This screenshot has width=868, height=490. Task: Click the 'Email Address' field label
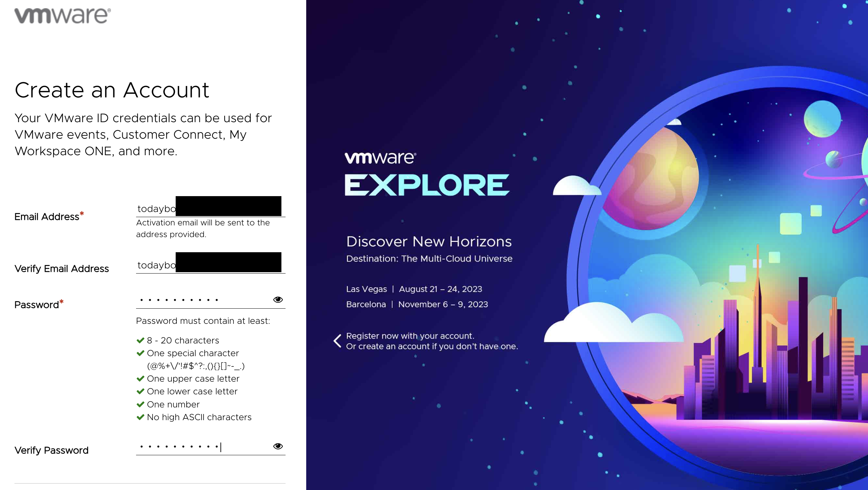coord(47,217)
